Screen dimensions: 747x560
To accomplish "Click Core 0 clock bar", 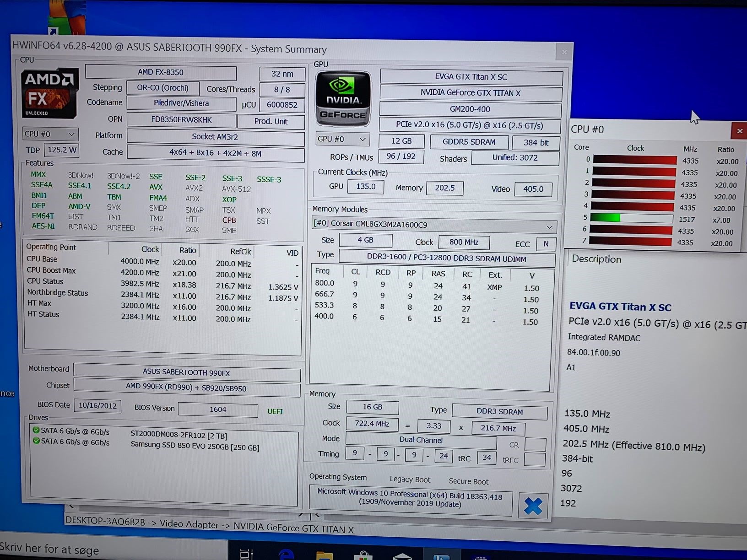I will (x=634, y=160).
